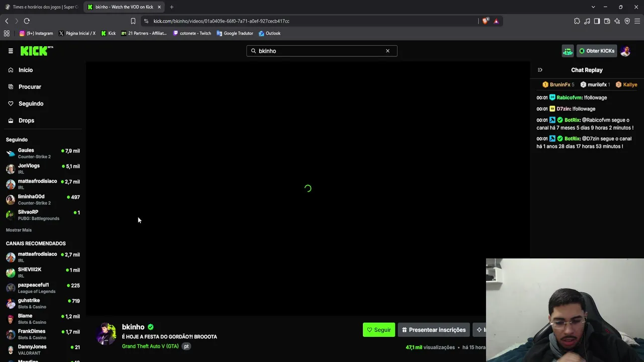Open the Leo AI sparkle icon

point(617,21)
